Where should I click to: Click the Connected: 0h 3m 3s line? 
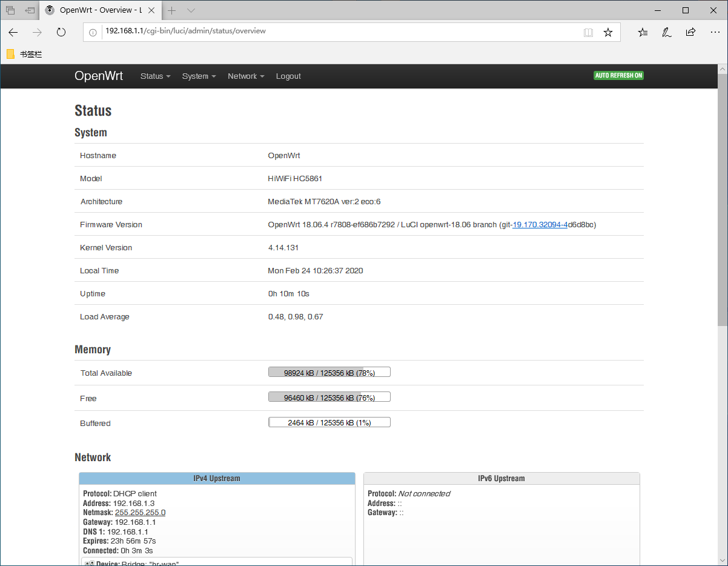(118, 551)
